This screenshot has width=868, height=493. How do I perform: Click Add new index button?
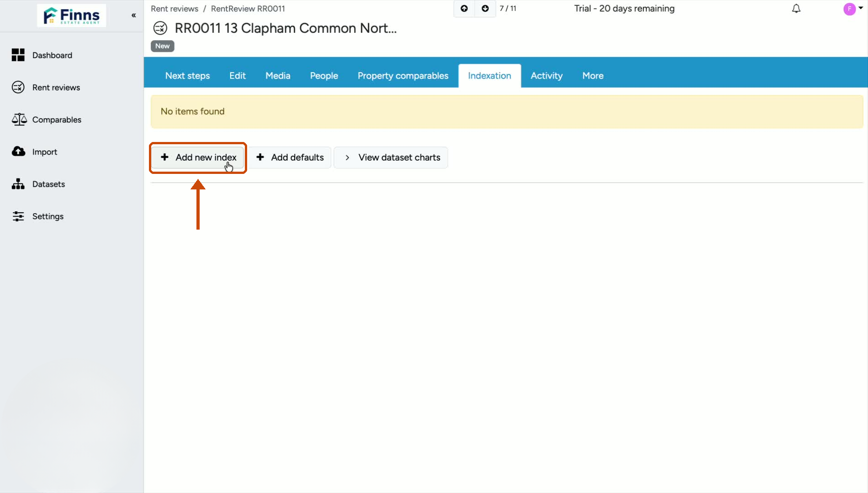click(198, 157)
